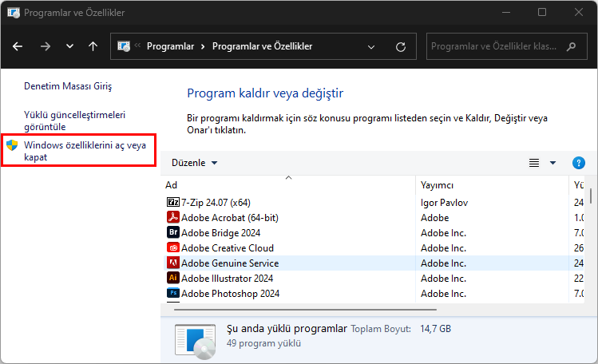Open view options dropdown arrow
The width and height of the screenshot is (598, 364).
pos(552,163)
